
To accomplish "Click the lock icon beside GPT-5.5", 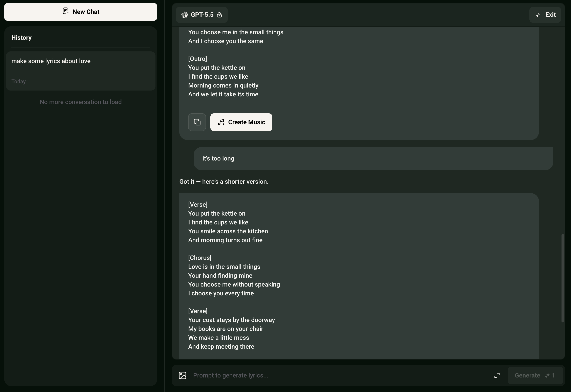I will click(x=219, y=15).
